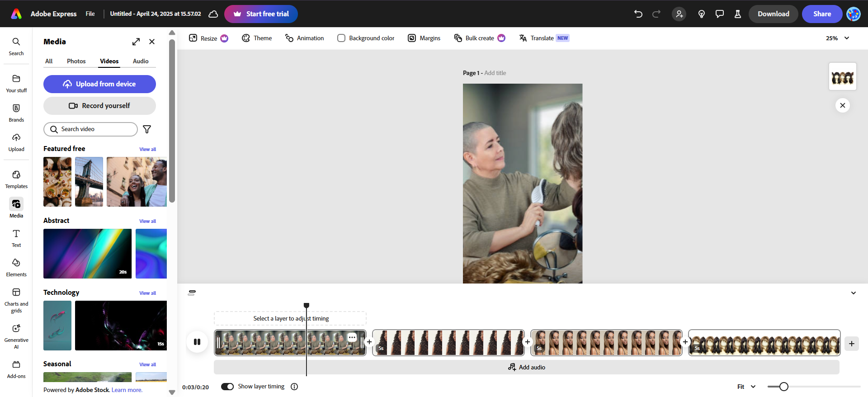
Task: Click Add title for Page 1
Action: pyautogui.click(x=495, y=73)
